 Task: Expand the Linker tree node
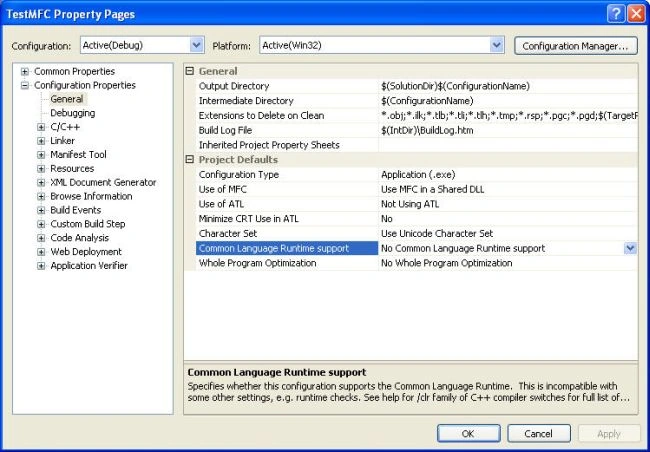tap(41, 141)
